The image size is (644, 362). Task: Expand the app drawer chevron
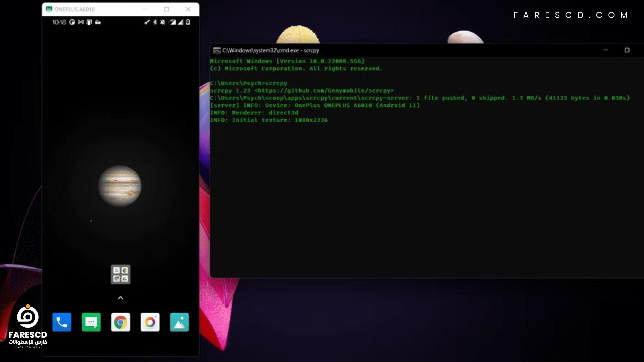pyautogui.click(x=120, y=298)
